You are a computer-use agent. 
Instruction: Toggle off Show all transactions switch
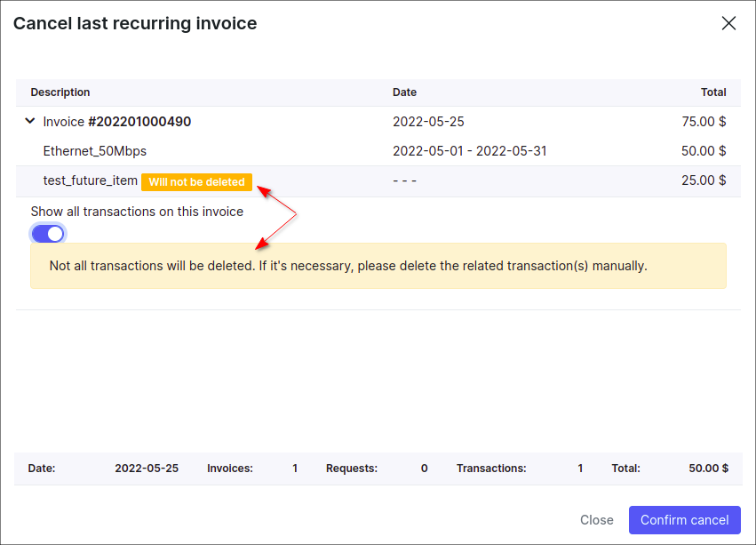point(48,234)
